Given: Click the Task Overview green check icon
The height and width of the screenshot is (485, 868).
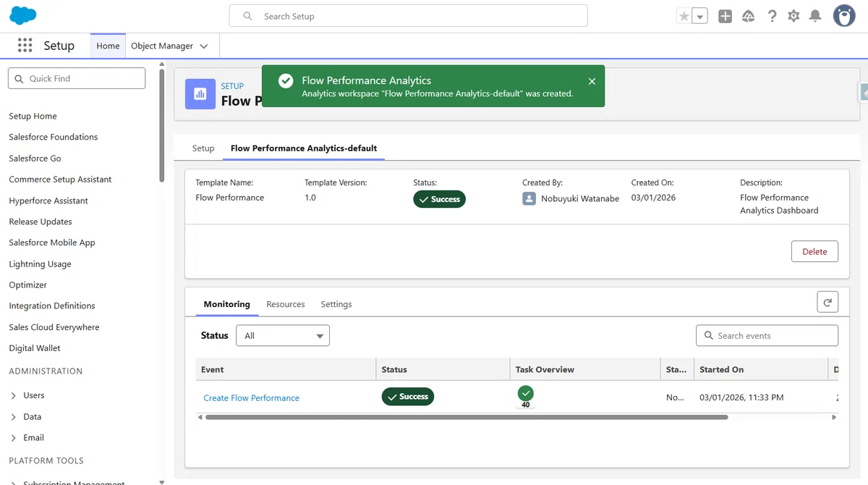Looking at the screenshot, I should 525,393.
